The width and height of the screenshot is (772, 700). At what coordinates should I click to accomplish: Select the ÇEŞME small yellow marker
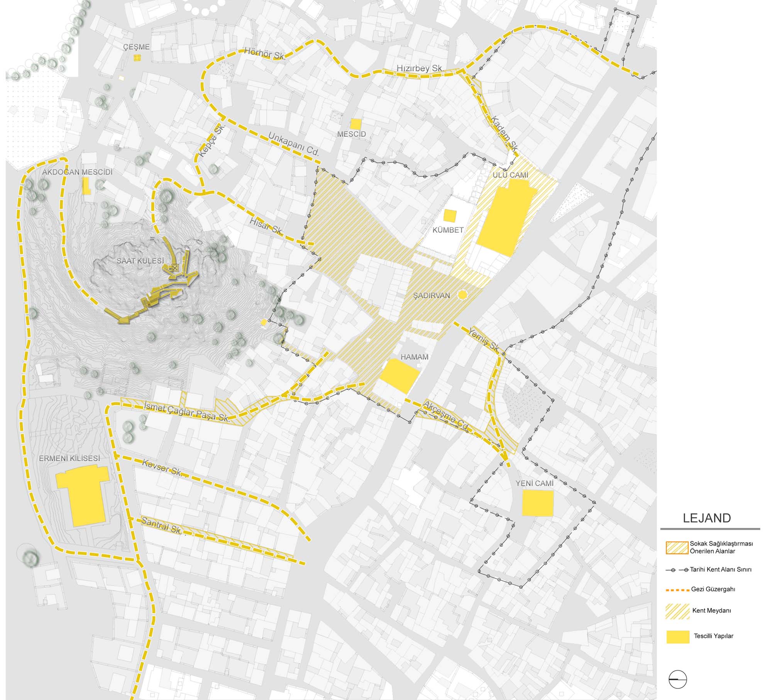click(137, 58)
